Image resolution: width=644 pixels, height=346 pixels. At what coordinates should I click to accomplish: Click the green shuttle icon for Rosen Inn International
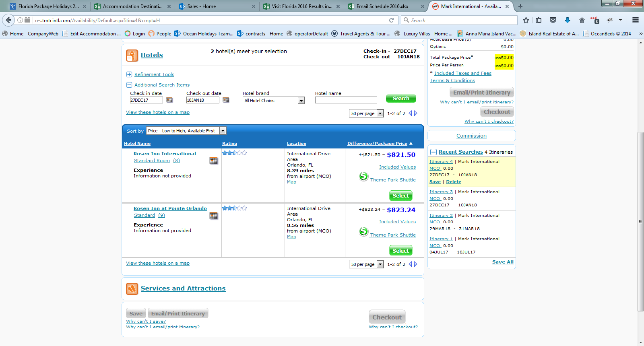(x=363, y=176)
